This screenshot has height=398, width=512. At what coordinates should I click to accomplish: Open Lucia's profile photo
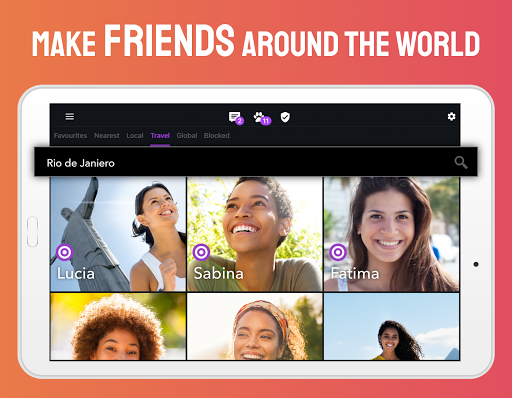[x=118, y=234]
